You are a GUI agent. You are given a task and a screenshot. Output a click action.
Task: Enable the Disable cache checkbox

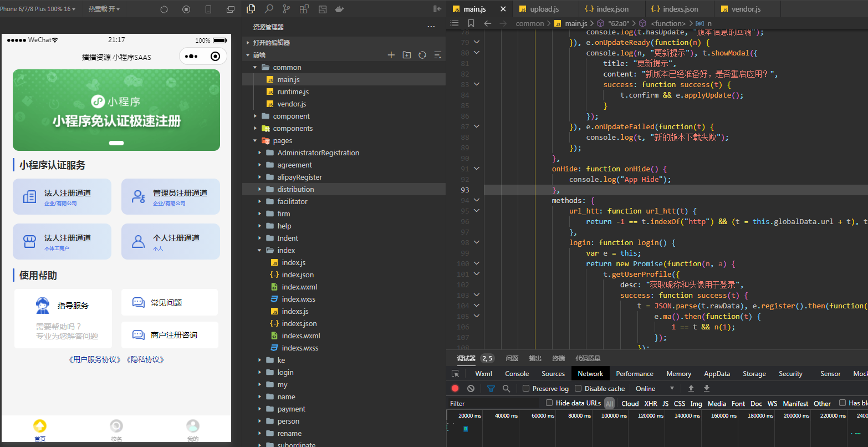point(578,388)
